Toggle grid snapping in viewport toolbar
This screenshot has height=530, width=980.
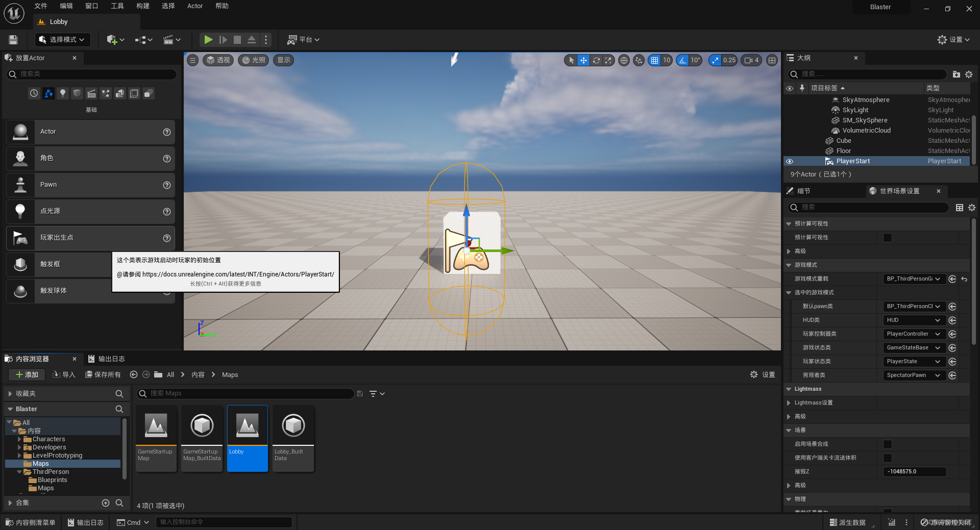(x=654, y=60)
